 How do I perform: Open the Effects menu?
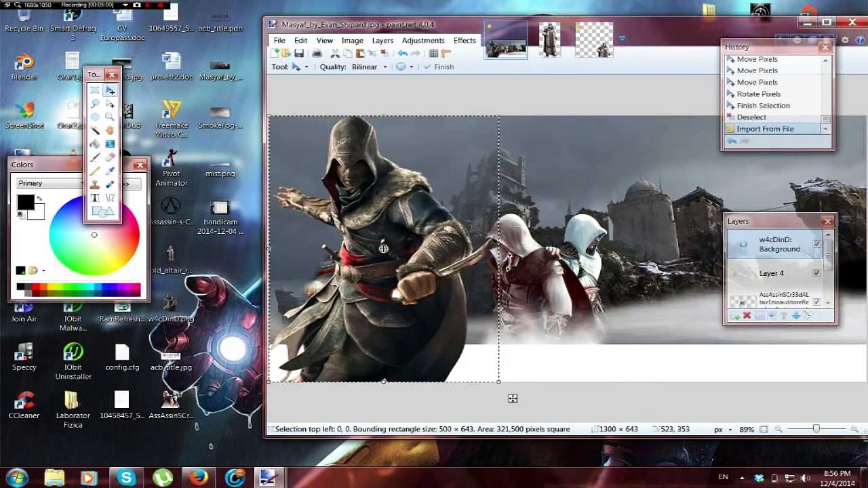465,41
